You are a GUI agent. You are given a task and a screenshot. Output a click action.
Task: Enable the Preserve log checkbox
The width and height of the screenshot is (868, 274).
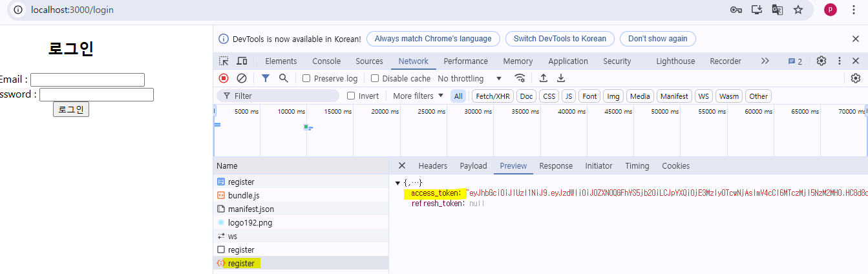(306, 78)
